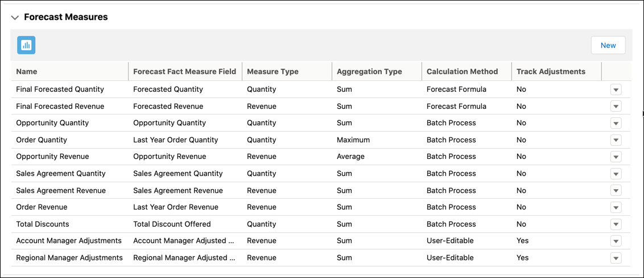Click the Track Adjustments column header
644x278 pixels.
[551, 72]
